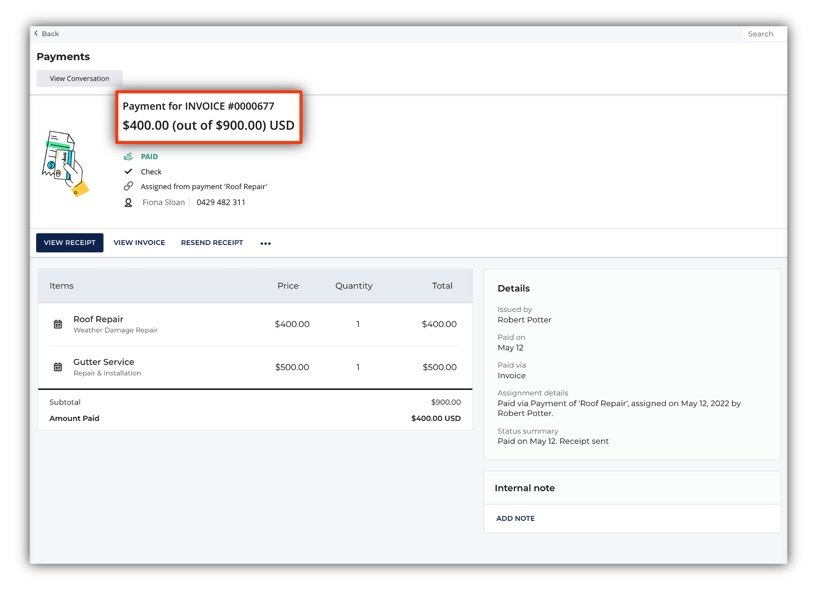Click the Weather Damage Repair description
The height and width of the screenshot is (590, 814).
115,330
